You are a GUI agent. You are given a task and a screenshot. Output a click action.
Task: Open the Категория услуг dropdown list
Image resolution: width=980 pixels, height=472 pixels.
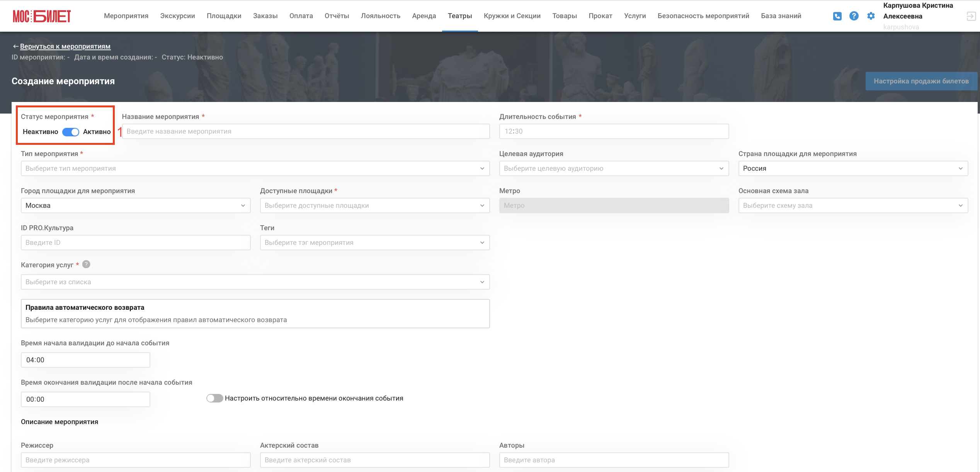(255, 282)
